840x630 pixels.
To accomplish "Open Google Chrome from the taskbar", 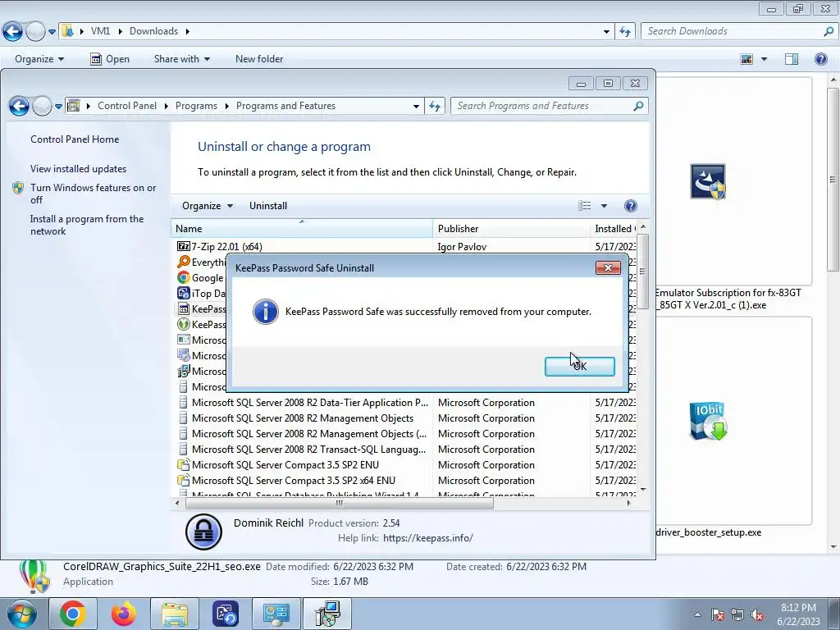I will point(73,614).
